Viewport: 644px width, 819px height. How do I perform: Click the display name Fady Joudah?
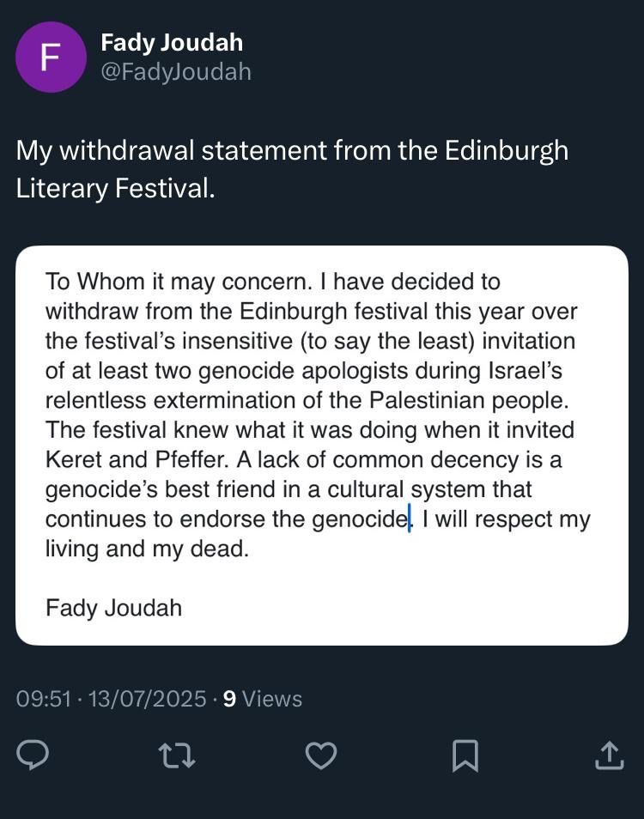coord(172,41)
